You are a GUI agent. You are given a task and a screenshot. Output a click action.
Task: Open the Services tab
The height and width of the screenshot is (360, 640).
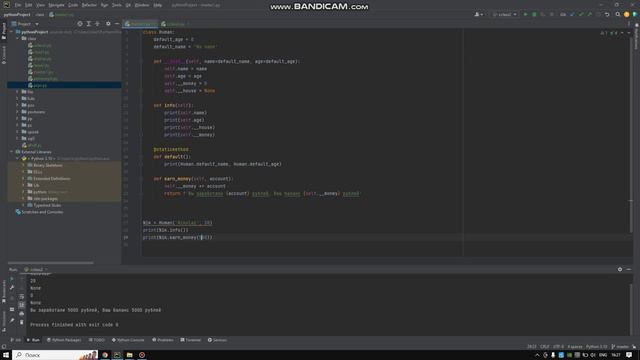(x=217, y=340)
